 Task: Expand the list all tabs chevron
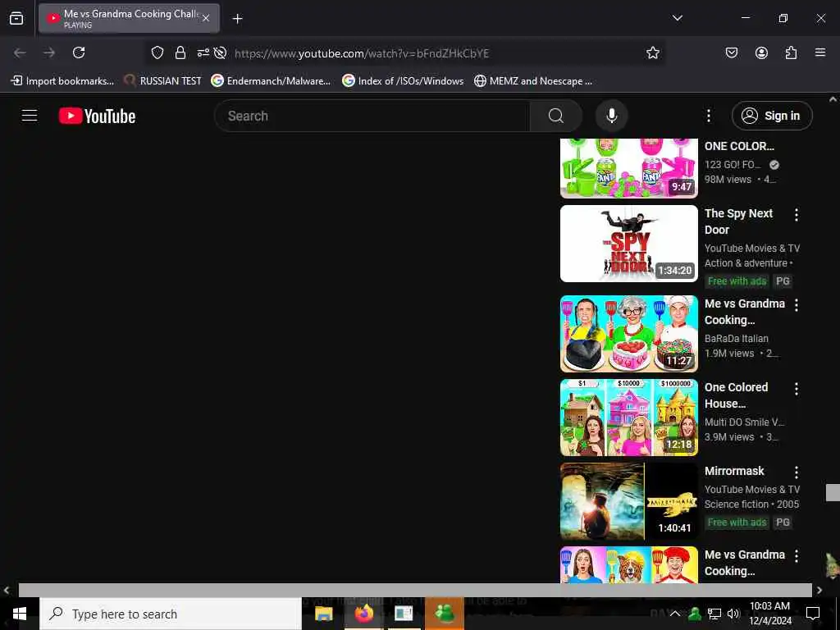pyautogui.click(x=677, y=18)
